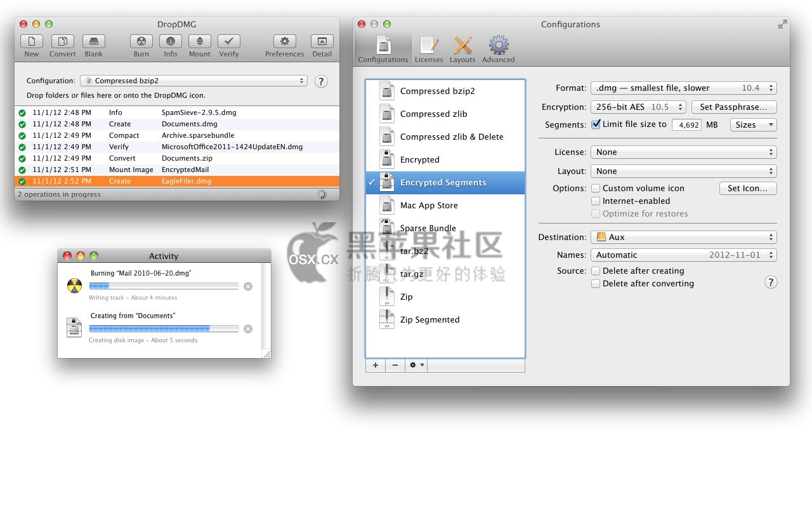The height and width of the screenshot is (508, 812).
Task: Switch to the Configurations tab
Action: pos(383,50)
